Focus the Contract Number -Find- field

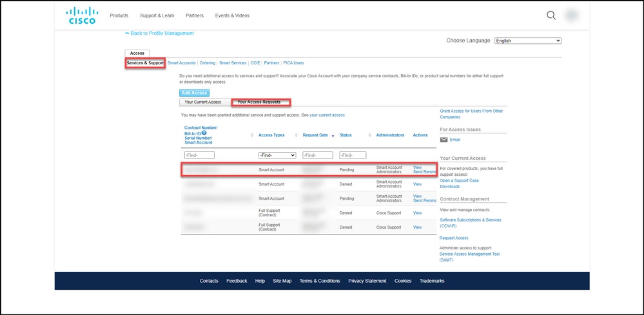[199, 155]
